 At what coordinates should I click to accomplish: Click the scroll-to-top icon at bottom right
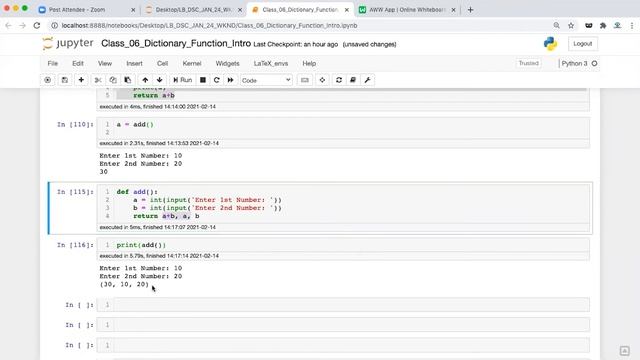[x=624, y=351]
